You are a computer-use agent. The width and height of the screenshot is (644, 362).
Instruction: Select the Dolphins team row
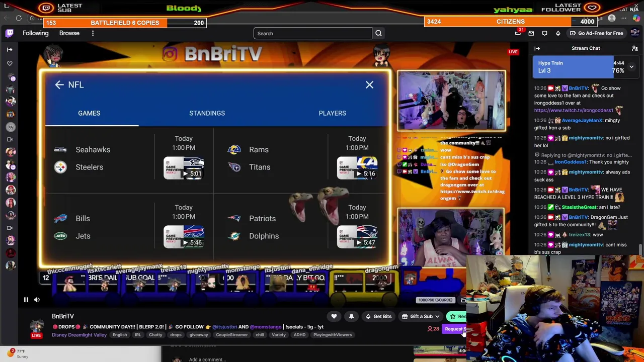pyautogui.click(x=253, y=236)
